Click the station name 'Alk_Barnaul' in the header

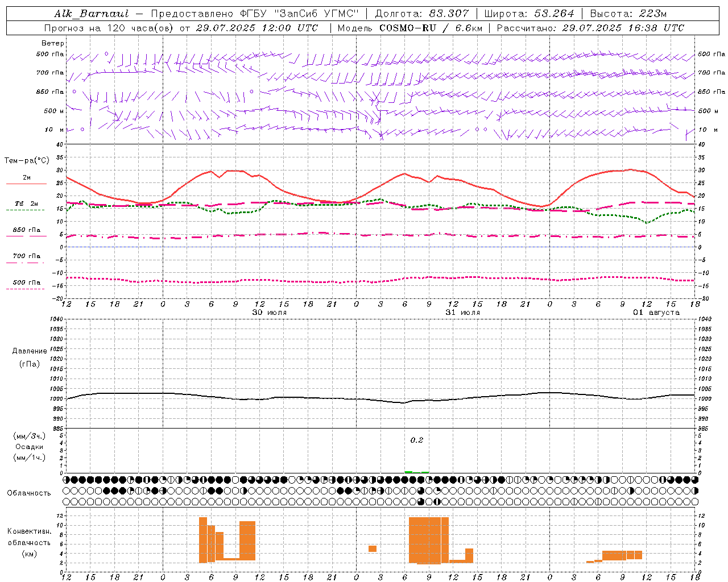point(91,14)
